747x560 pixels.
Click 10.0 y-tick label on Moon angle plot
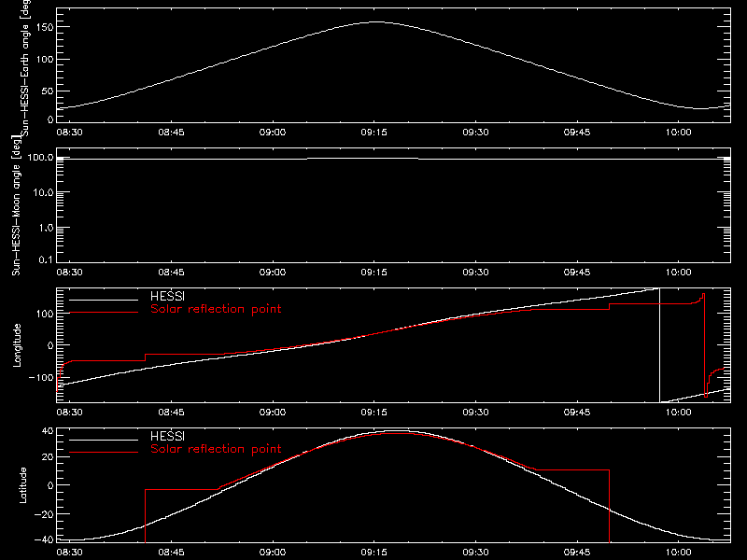click(x=43, y=192)
